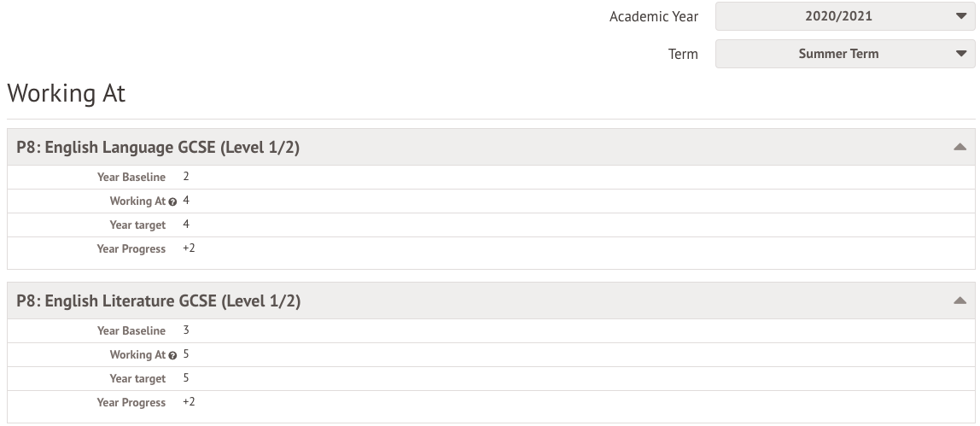
Task: Click the Working At value 5 in English Literature
Action: (x=186, y=354)
